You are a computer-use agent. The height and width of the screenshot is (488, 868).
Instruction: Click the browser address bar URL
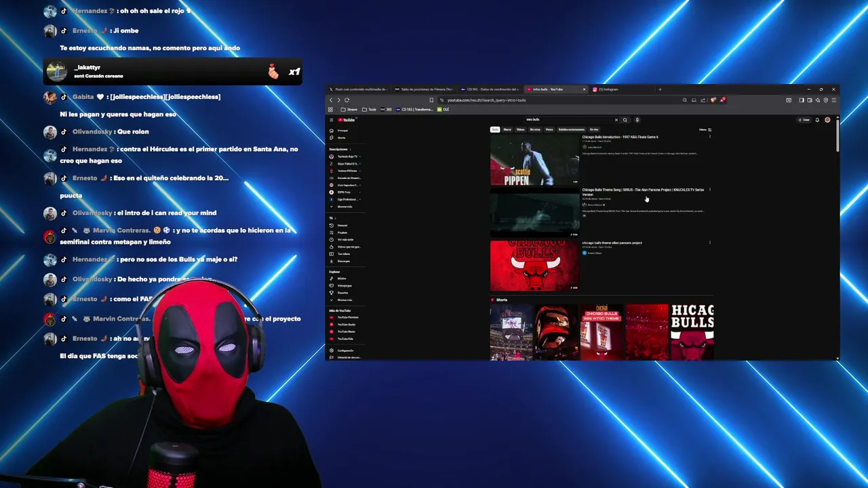tap(486, 100)
